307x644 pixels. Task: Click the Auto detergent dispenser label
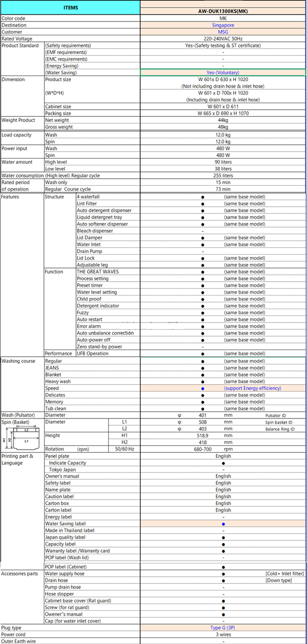pos(104,210)
